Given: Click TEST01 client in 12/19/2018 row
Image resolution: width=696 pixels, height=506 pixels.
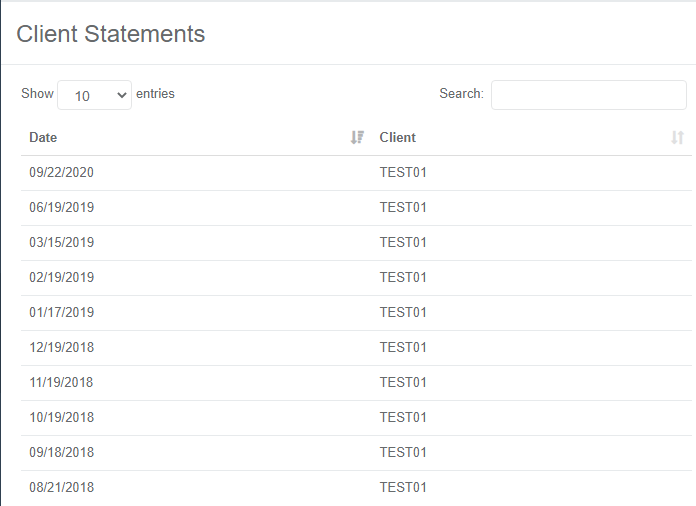Looking at the screenshot, I should pos(403,348).
